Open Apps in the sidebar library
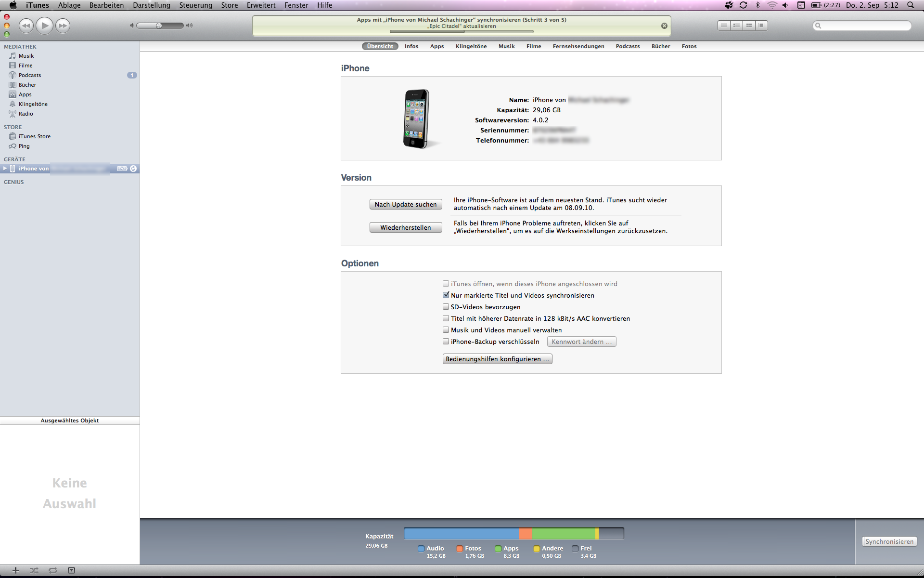The image size is (924, 578). [x=70, y=94]
